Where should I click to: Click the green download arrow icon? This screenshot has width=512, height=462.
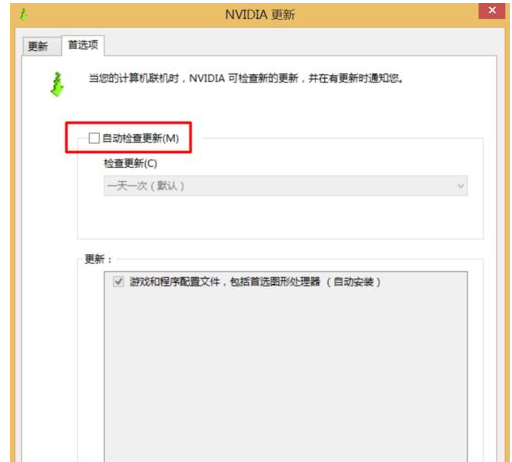coord(57,84)
